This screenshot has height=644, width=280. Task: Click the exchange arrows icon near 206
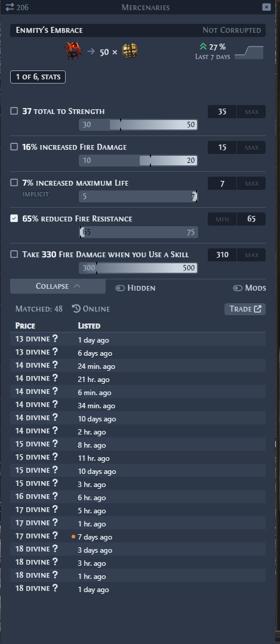tap(10, 7)
